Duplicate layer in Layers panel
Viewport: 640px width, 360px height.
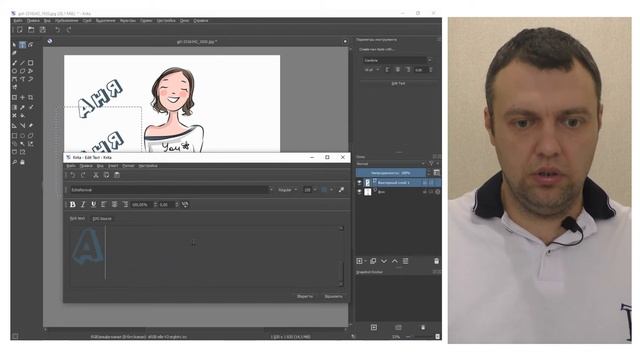(373, 261)
